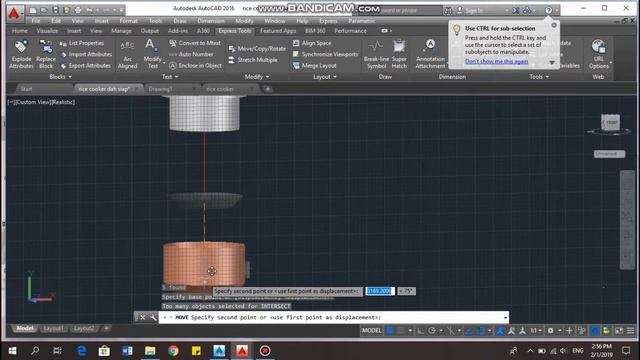This screenshot has height=360, width=640.
Task: Click Convert to Mtext
Action: (195, 43)
